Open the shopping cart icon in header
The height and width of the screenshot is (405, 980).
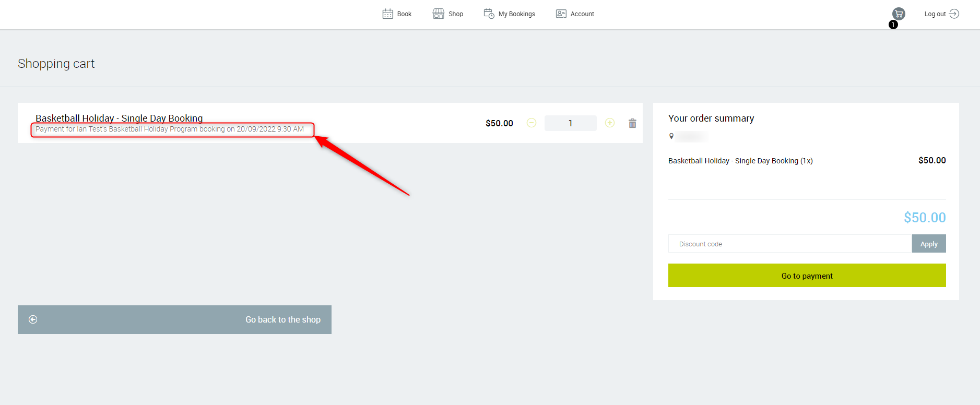pos(898,14)
